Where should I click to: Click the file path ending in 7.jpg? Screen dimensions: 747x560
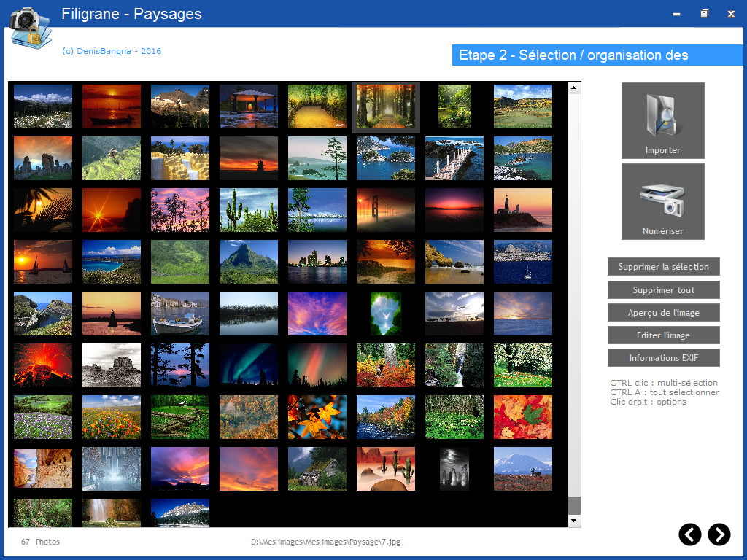325,542
